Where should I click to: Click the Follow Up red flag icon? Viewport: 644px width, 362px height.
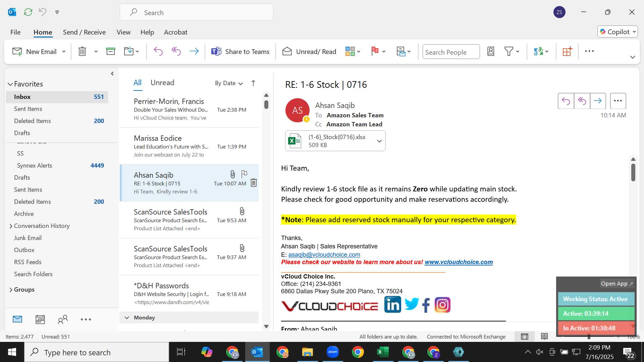375,51
